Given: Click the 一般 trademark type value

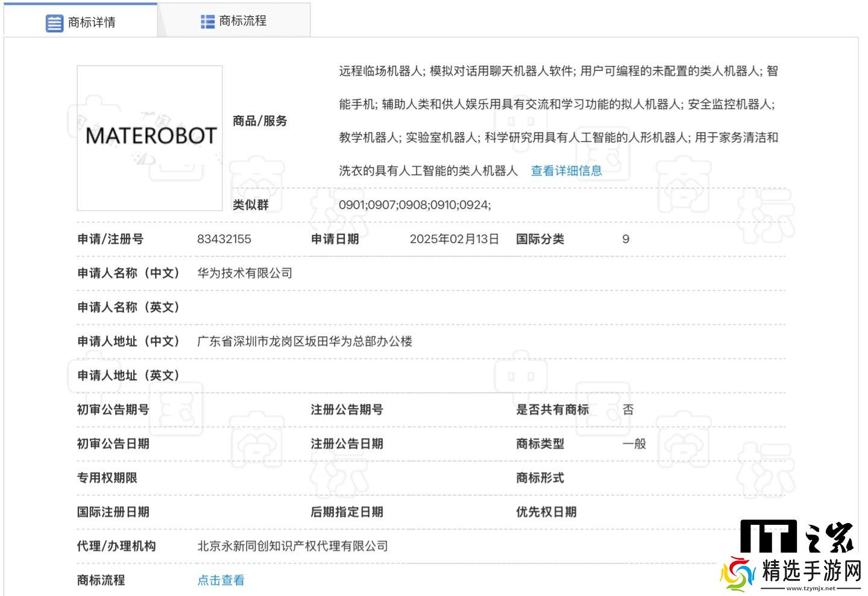Looking at the screenshot, I should (634, 444).
